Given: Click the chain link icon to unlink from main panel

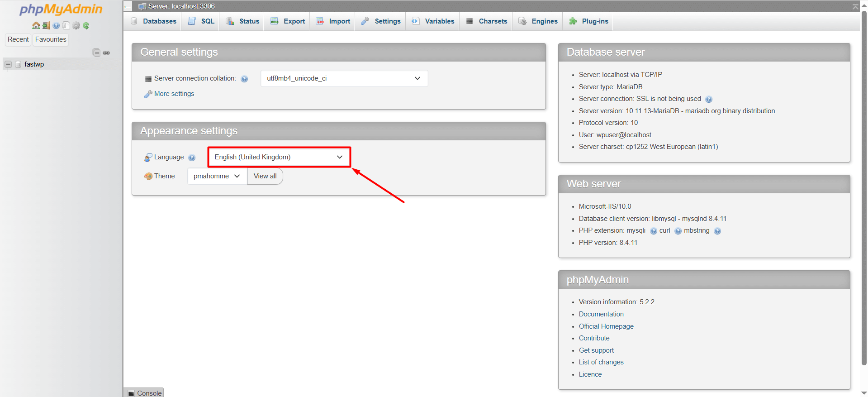Looking at the screenshot, I should coord(106,53).
